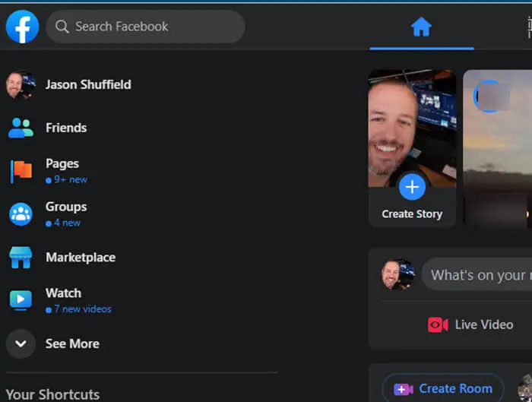
Task: Open Pages section
Action: click(62, 164)
